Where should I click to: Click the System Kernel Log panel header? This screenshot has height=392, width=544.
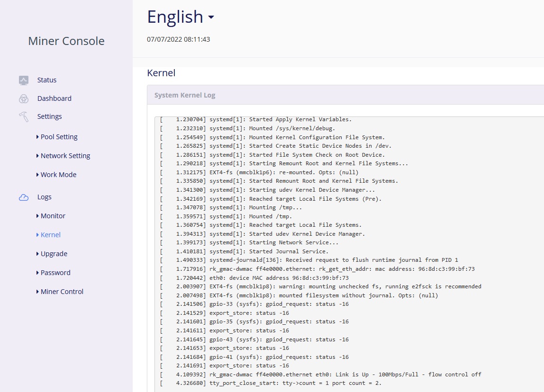(x=345, y=95)
